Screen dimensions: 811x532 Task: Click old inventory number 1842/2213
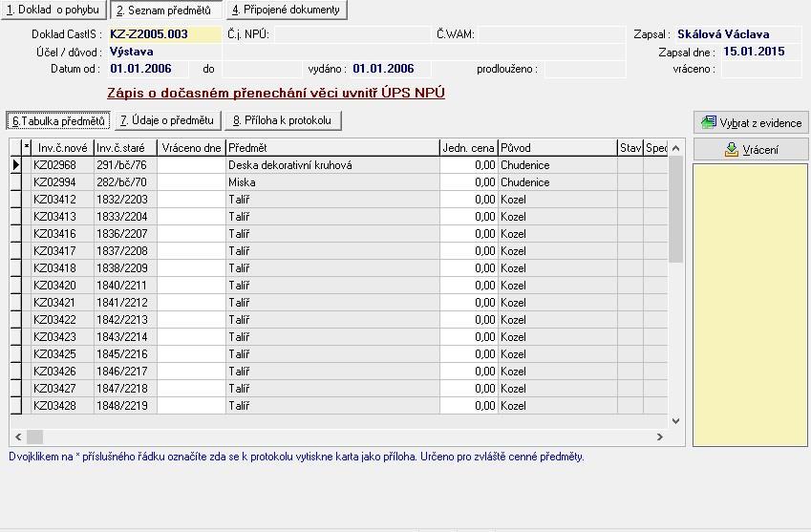(x=126, y=320)
